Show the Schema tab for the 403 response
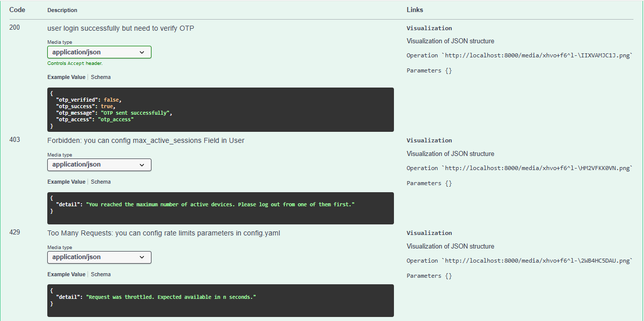Screen dimensions: 644x321 (x=101, y=182)
